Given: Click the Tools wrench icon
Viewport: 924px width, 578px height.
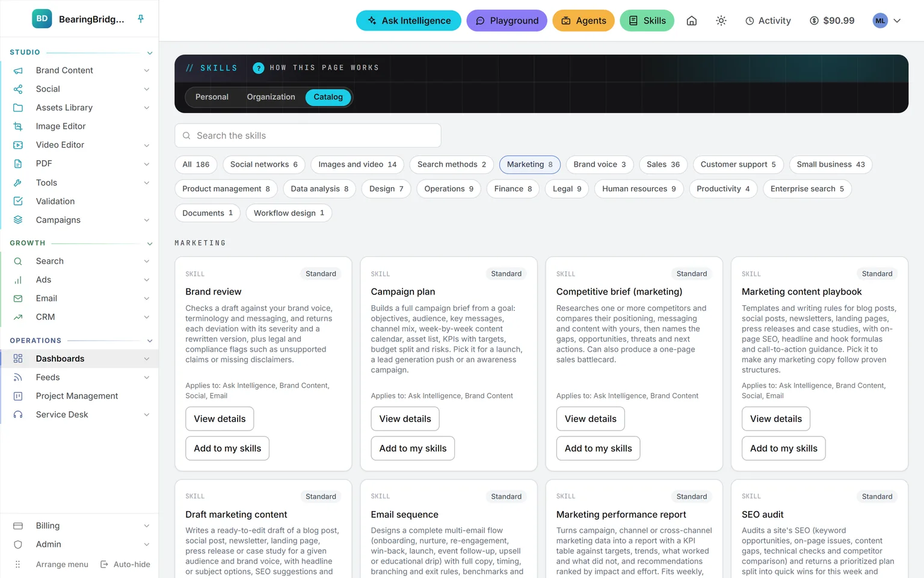Looking at the screenshot, I should pyautogui.click(x=18, y=182).
